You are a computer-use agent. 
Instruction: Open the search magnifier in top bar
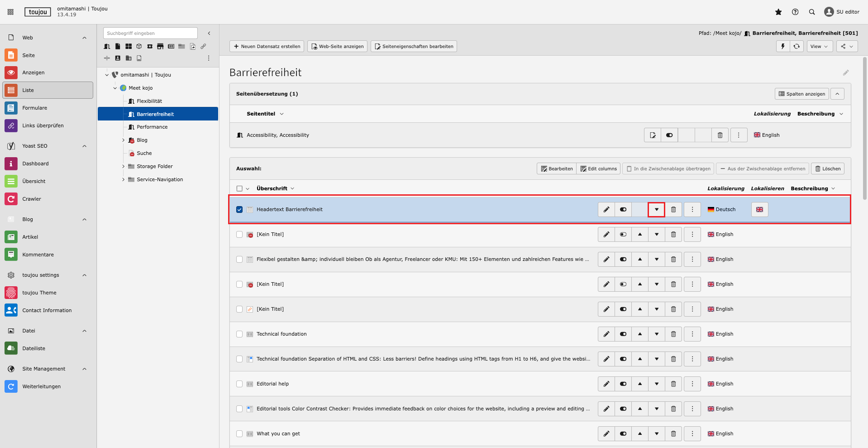pyautogui.click(x=812, y=12)
